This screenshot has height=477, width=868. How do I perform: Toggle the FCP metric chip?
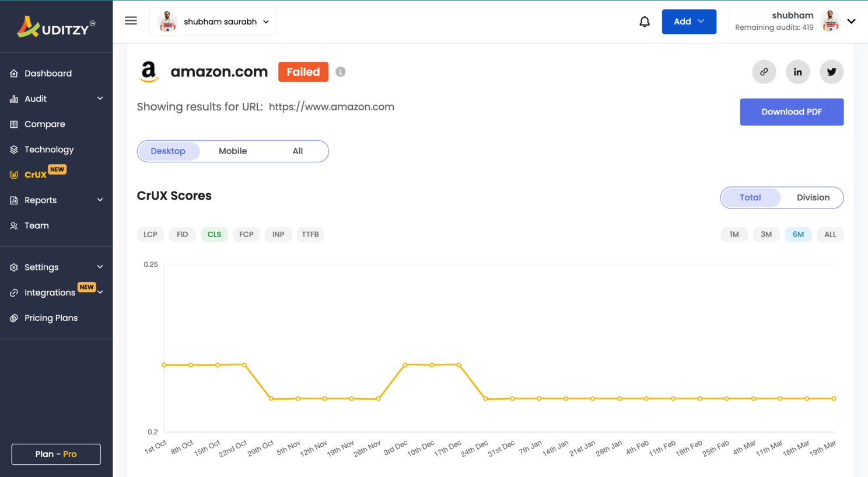(246, 235)
